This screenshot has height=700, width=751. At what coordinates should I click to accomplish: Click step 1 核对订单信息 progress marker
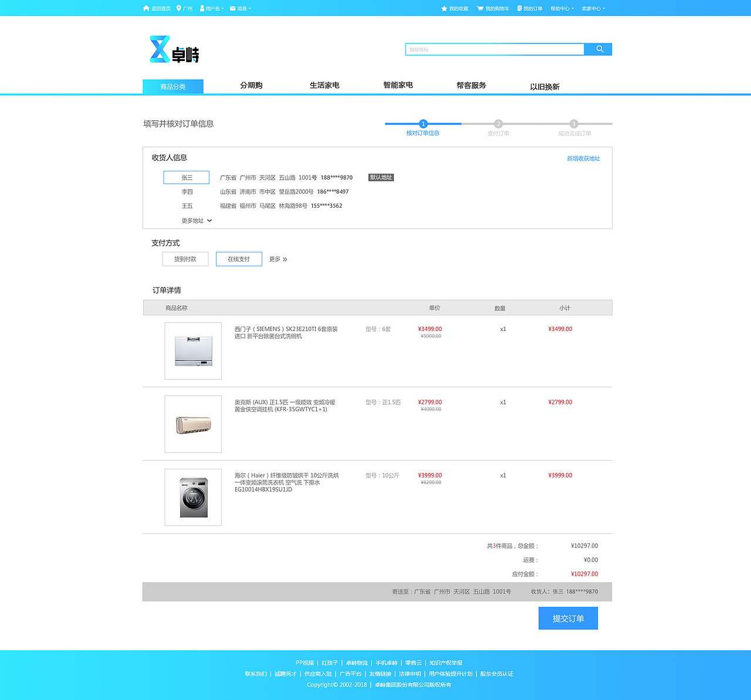(x=423, y=124)
